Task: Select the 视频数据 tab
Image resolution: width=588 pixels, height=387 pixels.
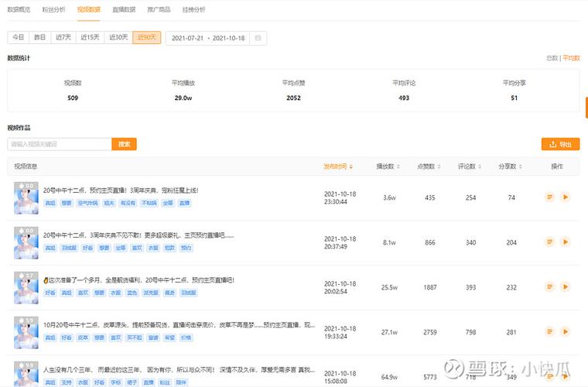Action: click(89, 9)
